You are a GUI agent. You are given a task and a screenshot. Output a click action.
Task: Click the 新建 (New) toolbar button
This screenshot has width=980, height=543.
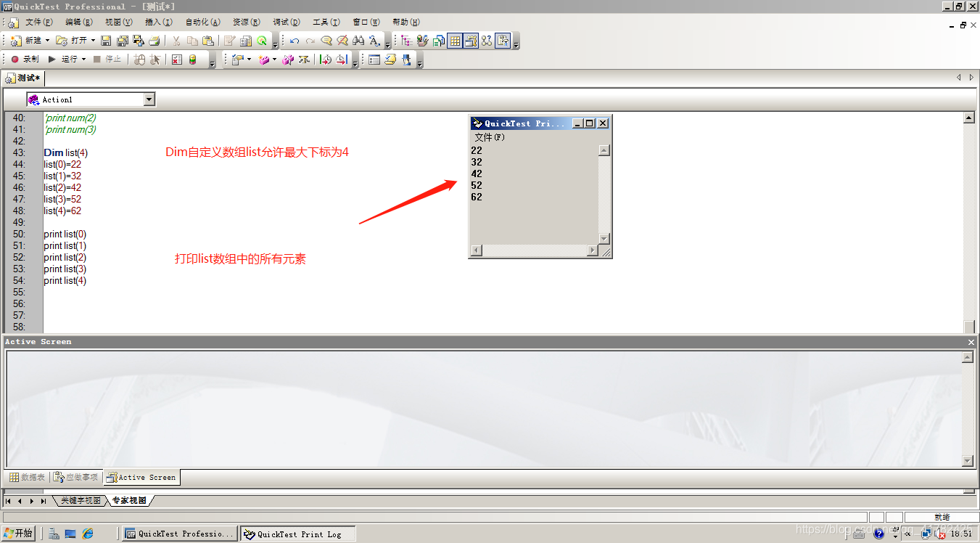point(27,41)
